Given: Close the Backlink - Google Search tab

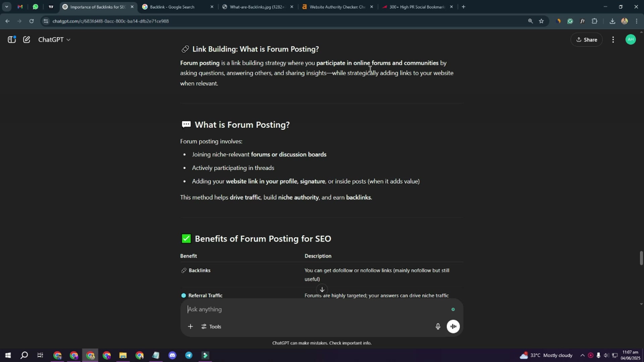Looking at the screenshot, I should pyautogui.click(x=212, y=7).
